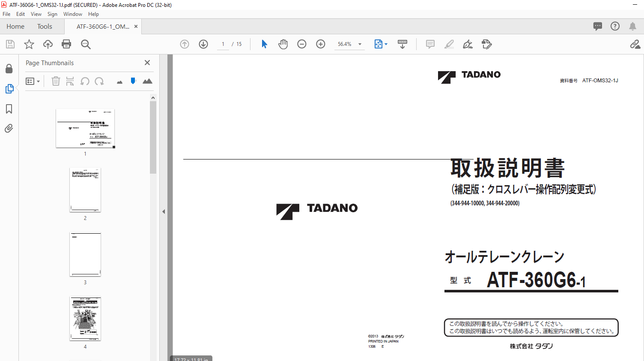
Task: Open the Help menu
Action: pos(93,14)
